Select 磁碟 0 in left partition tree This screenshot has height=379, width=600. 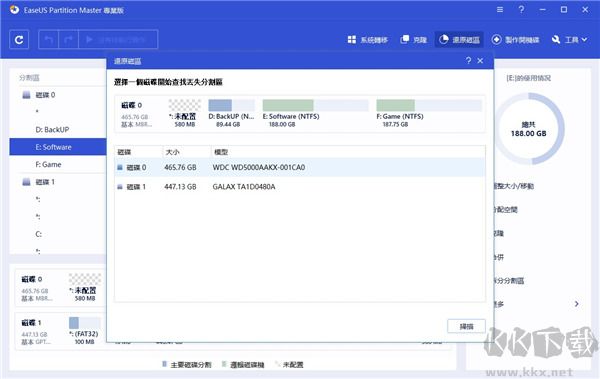[x=45, y=95]
